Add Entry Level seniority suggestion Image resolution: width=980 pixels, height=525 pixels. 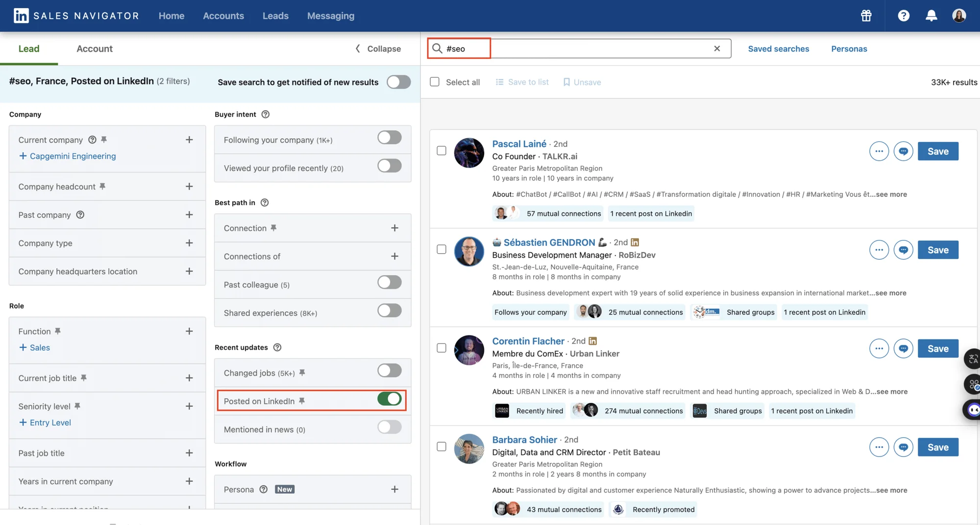(45, 422)
